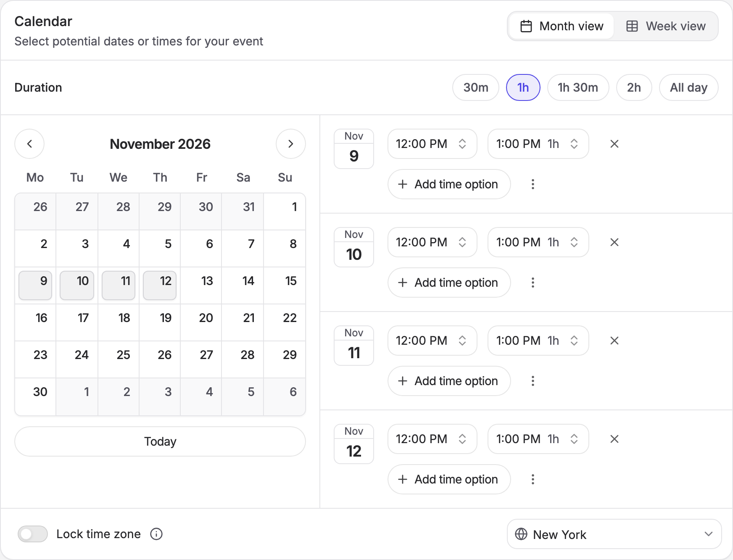Open more options menu for Nov 10
The height and width of the screenshot is (560, 733).
click(533, 283)
